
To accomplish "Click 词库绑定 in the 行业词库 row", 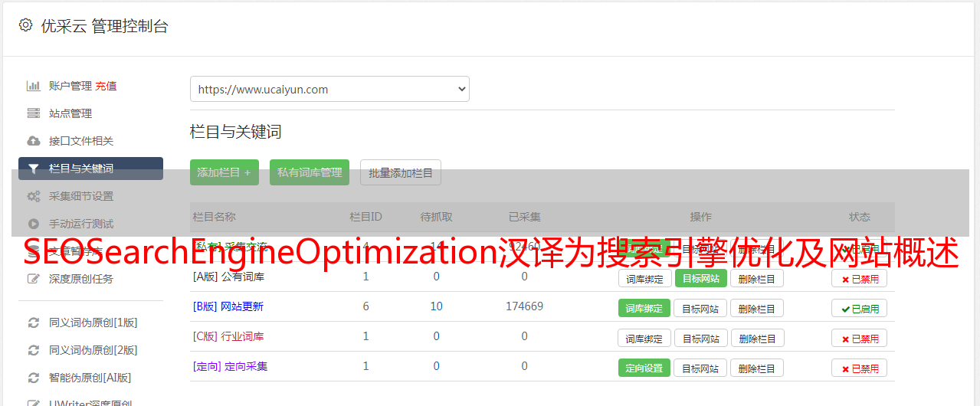I will click(x=644, y=338).
